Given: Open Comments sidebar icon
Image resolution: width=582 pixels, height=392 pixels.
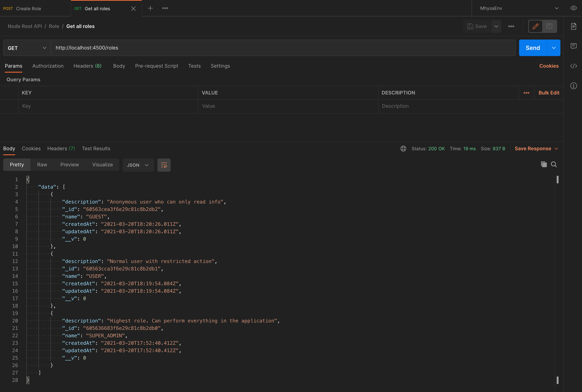Looking at the screenshot, I should (574, 46).
